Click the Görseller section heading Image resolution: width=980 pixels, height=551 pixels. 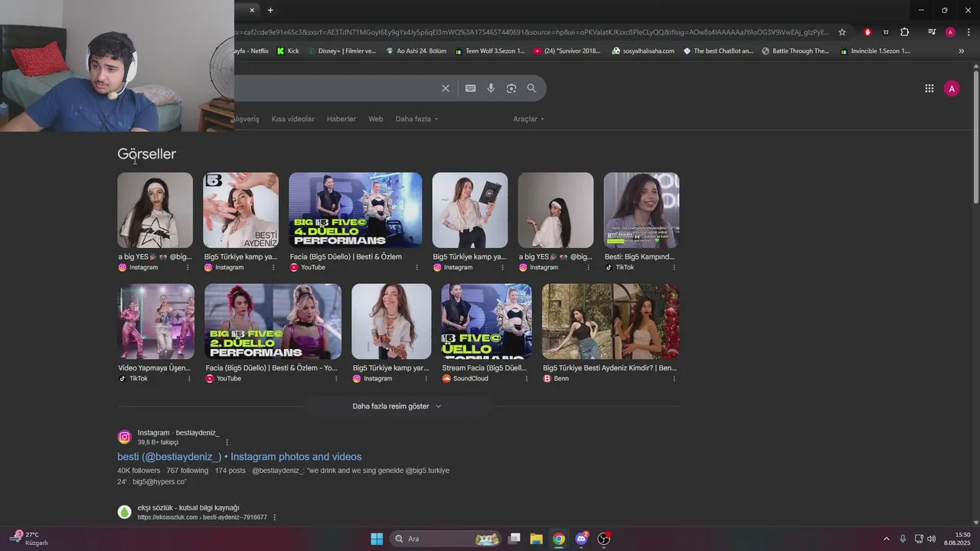(x=147, y=154)
